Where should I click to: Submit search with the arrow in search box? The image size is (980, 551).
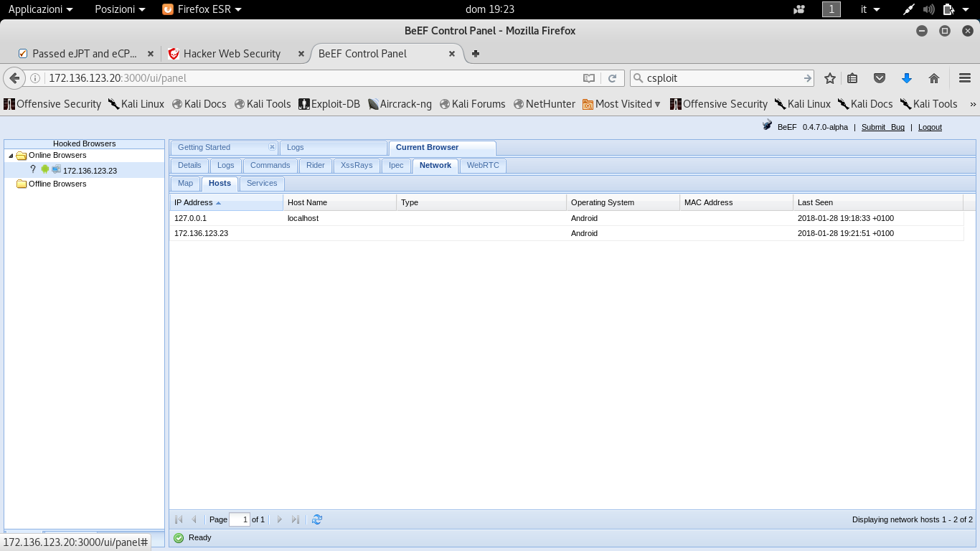[808, 78]
